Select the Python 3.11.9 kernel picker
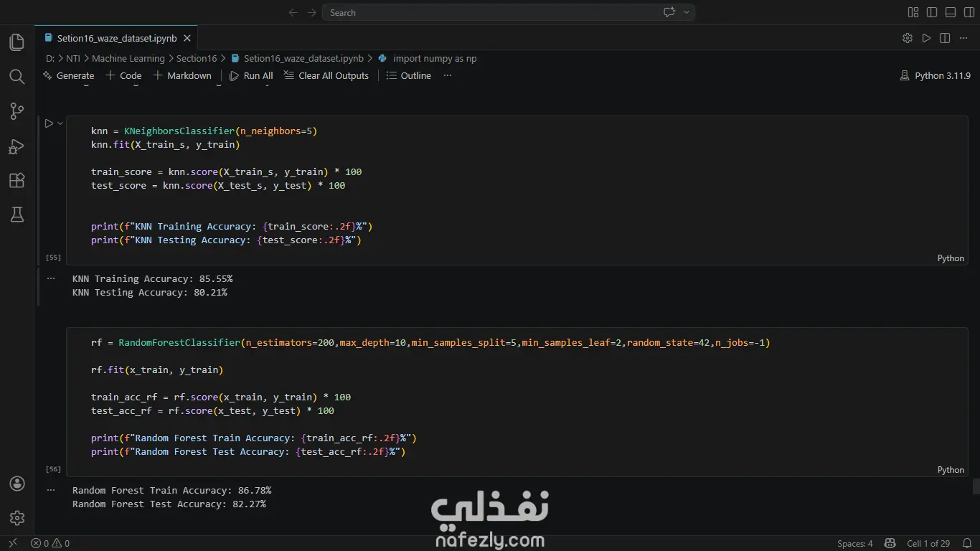The height and width of the screenshot is (551, 980). pos(935,75)
